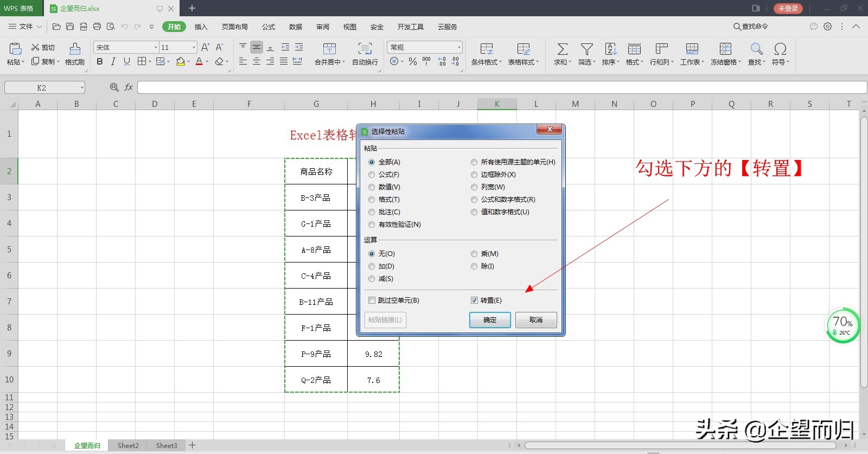Viewport: 868px width, 454px height.
Task: Toggle the 转置(E) transpose checkbox
Action: (x=474, y=300)
